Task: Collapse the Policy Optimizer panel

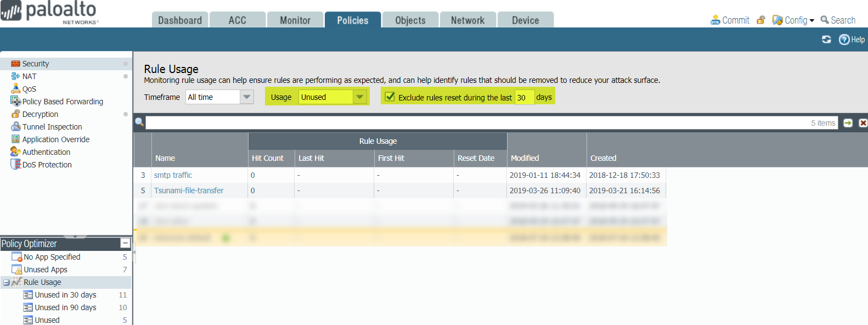Action: [x=125, y=243]
